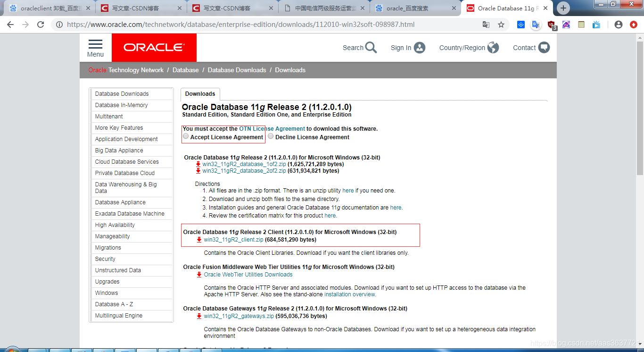Click the translate page icon in address bar
This screenshot has height=352, width=644.
(486, 25)
